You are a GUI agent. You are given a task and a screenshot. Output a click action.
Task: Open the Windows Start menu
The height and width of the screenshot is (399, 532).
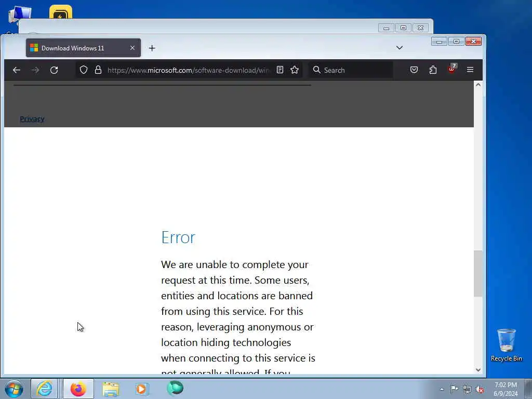pyautogui.click(x=14, y=389)
